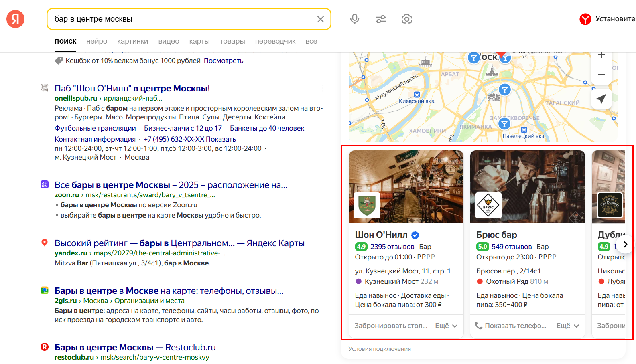
Task: Clear the search query with the X icon
Action: (x=321, y=19)
